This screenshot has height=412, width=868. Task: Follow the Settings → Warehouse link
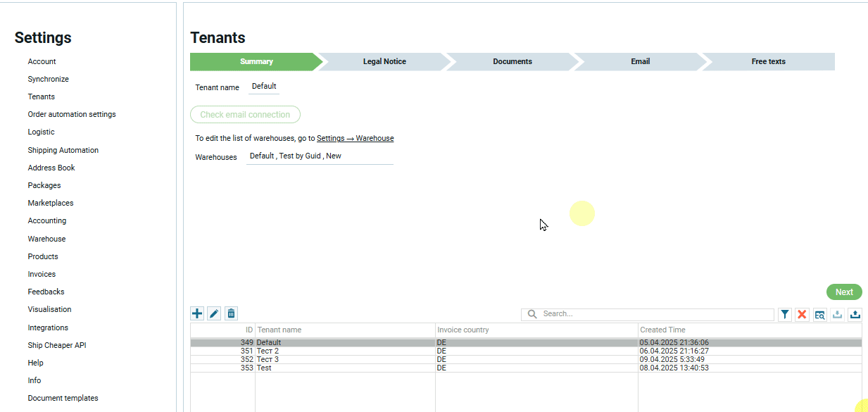355,139
